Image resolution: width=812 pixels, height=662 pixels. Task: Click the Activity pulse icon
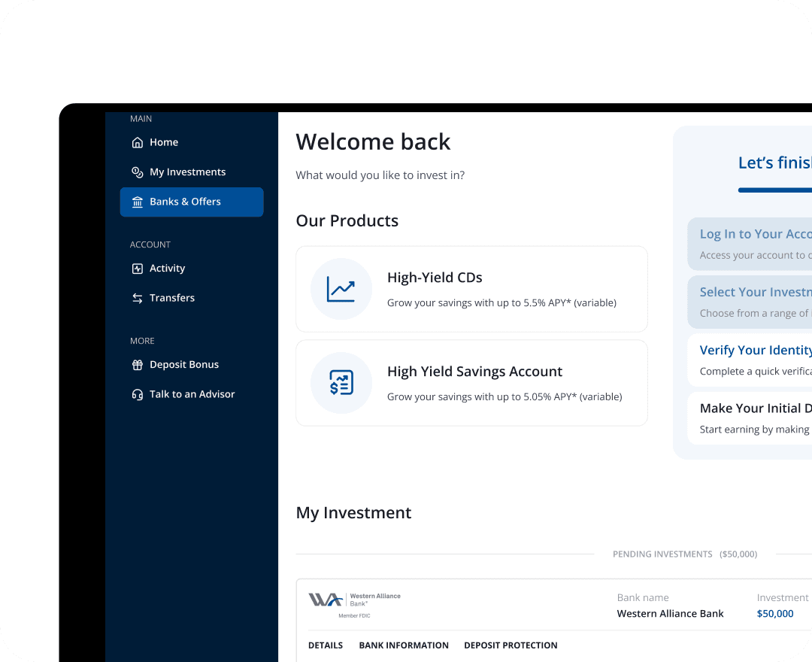pyautogui.click(x=137, y=269)
